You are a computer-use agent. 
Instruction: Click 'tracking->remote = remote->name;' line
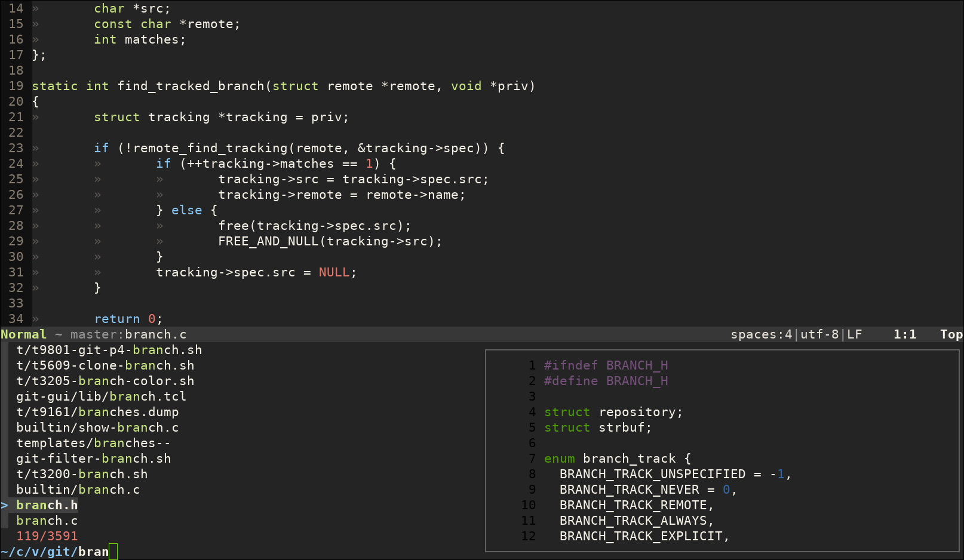(x=342, y=195)
